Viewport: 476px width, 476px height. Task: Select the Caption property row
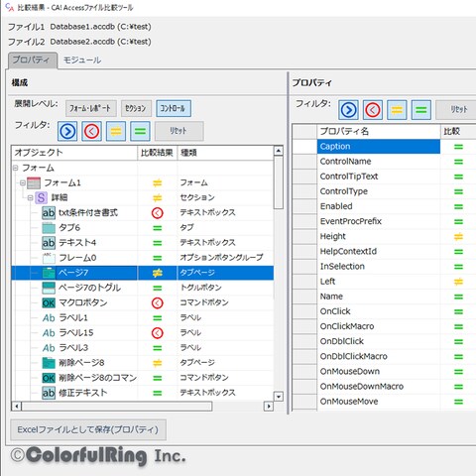(x=379, y=147)
